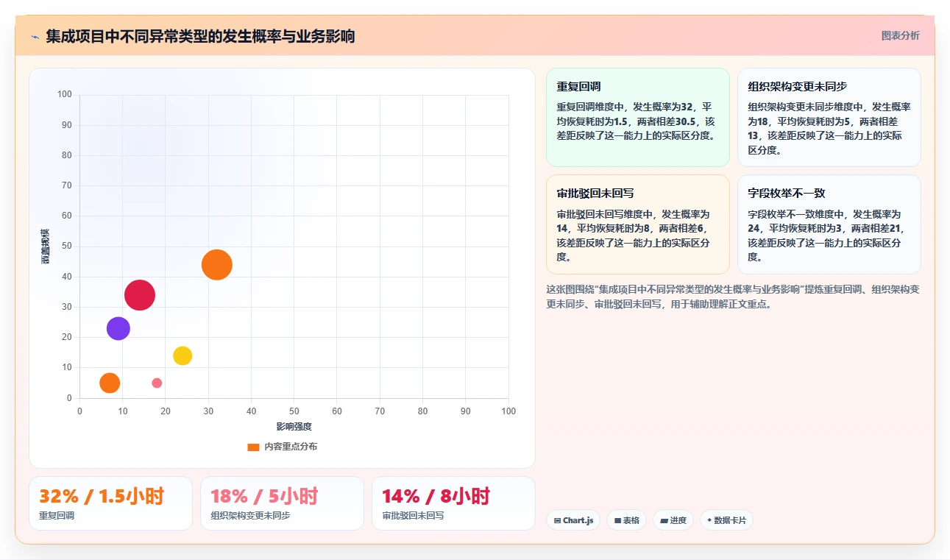Click the 组织架构变更未同步 card heading
950x560 pixels.
(798, 86)
